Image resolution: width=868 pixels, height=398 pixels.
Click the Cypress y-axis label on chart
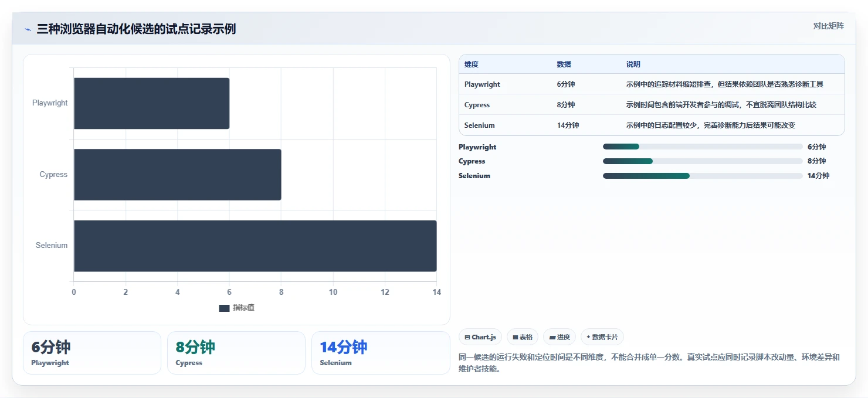[x=53, y=175]
